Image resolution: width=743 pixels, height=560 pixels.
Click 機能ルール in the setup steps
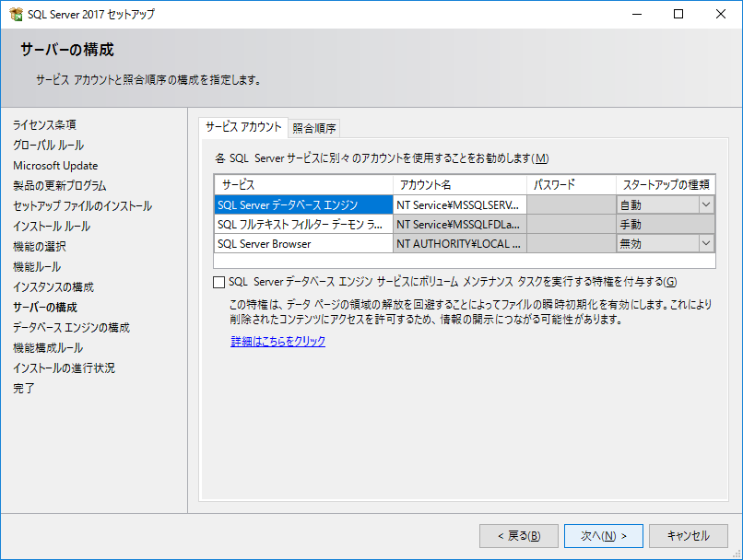[x=37, y=267]
